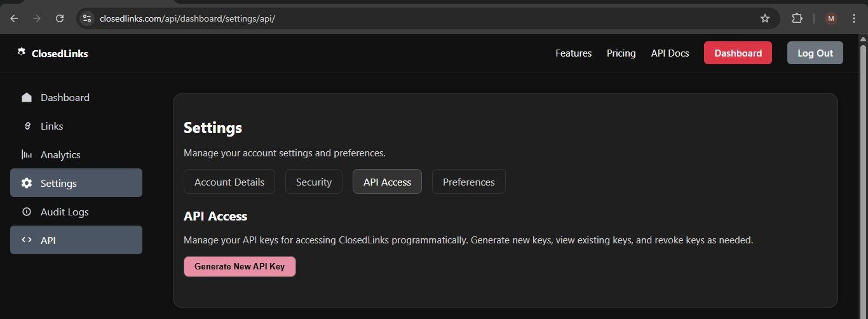The image size is (868, 319).
Task: Click 'Manage your API keys' description text
Action: 468,240
